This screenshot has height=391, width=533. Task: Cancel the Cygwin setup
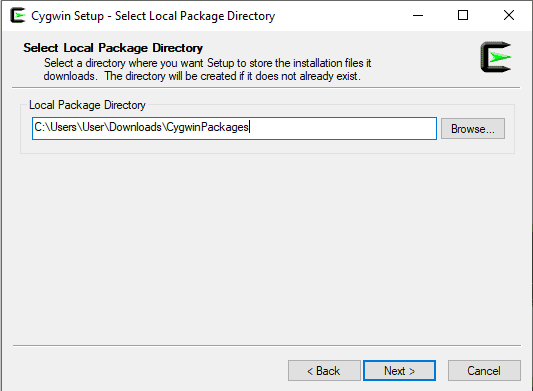484,371
